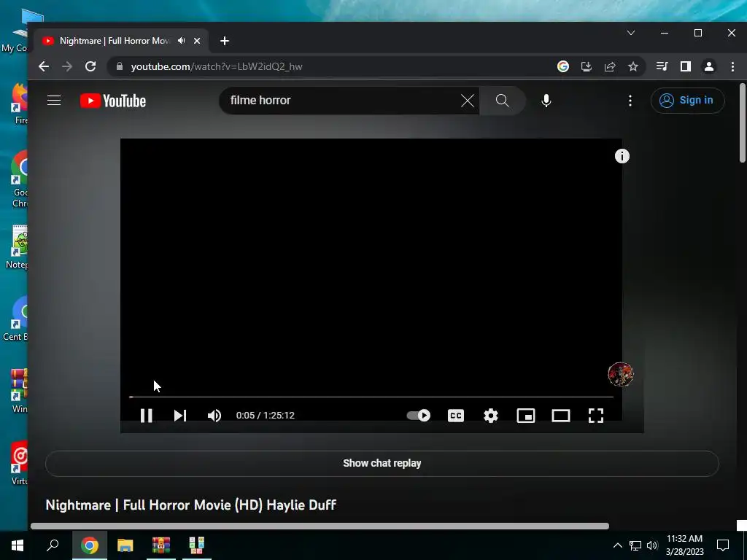This screenshot has width=747, height=560.
Task: Open the notification center
Action: [x=723, y=545]
